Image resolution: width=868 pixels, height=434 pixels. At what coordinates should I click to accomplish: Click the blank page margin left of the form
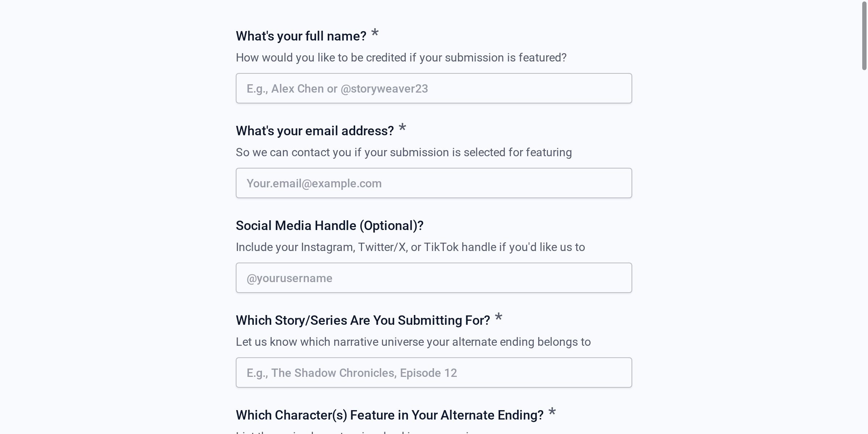click(x=109, y=217)
